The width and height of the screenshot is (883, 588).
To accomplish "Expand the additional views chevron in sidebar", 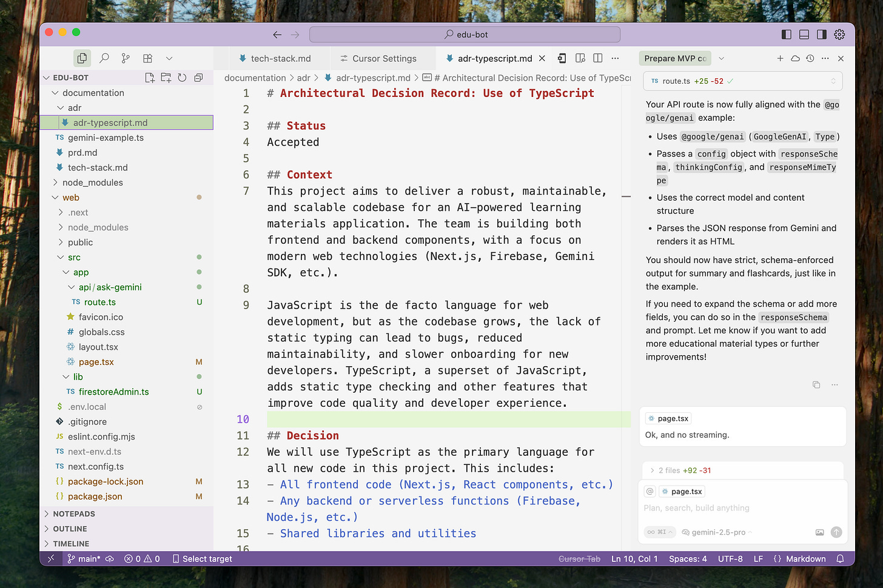I will coord(169,58).
